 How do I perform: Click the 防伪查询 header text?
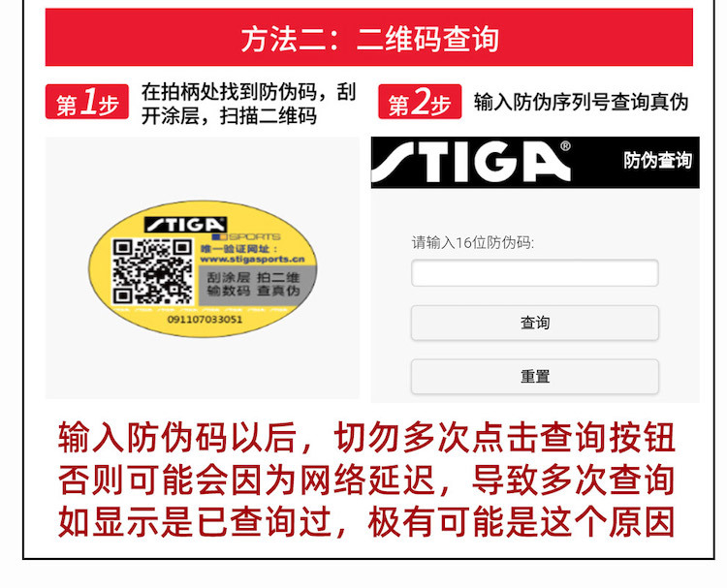(x=657, y=161)
